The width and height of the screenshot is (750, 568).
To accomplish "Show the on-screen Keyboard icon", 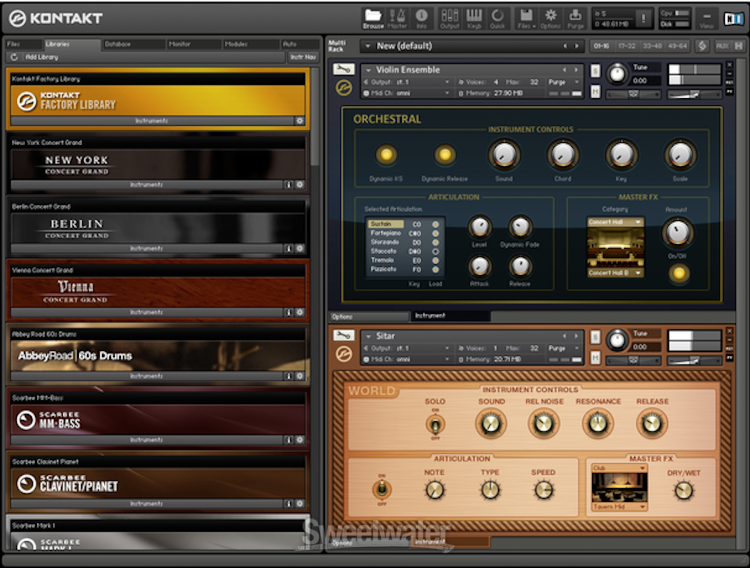I will tap(474, 19).
